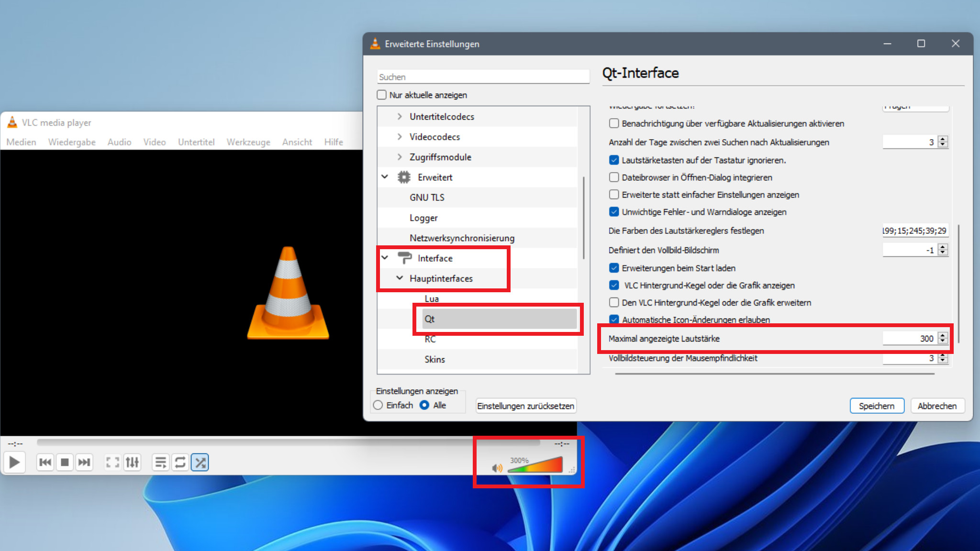Screen dimensions: 980x551
Task: Click the VLC cone icon in settings title bar
Action: click(376, 44)
